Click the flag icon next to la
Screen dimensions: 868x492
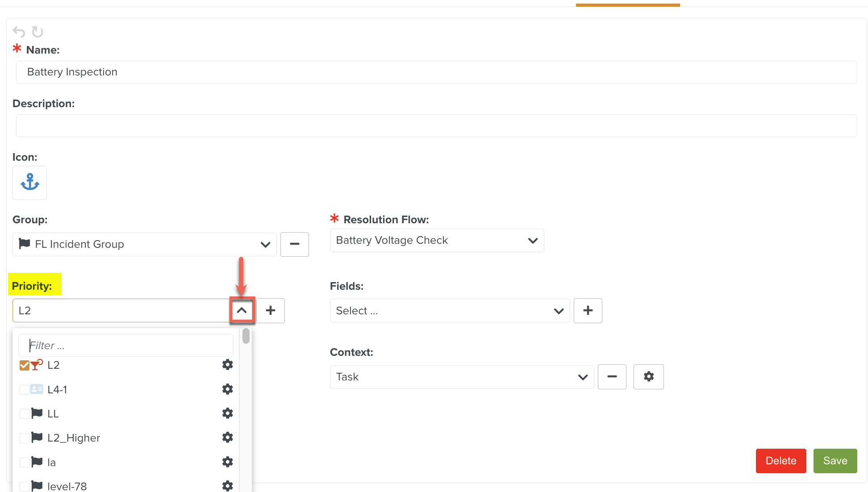38,462
